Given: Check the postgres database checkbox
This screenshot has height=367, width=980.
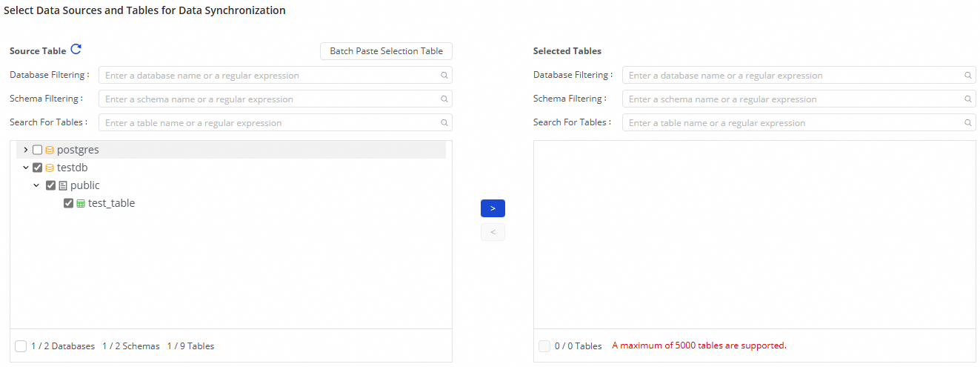Looking at the screenshot, I should click(38, 150).
